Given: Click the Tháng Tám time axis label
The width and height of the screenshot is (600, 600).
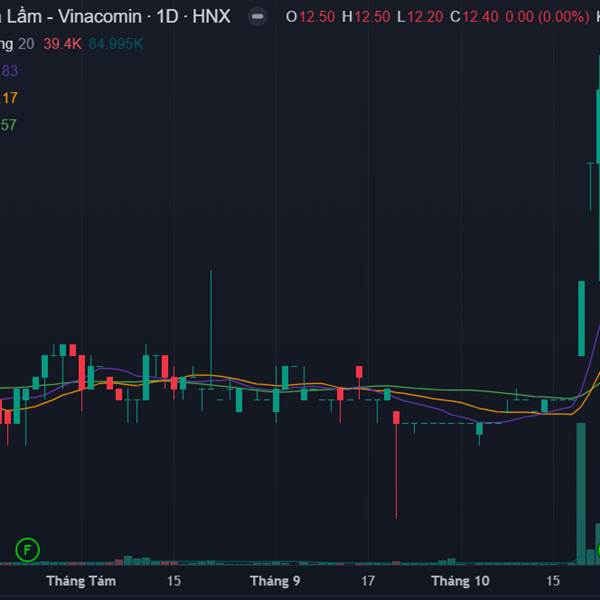Looking at the screenshot, I should (x=81, y=581).
